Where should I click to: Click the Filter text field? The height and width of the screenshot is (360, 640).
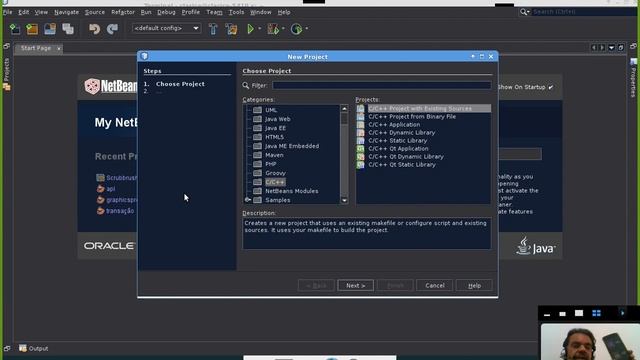tap(382, 85)
